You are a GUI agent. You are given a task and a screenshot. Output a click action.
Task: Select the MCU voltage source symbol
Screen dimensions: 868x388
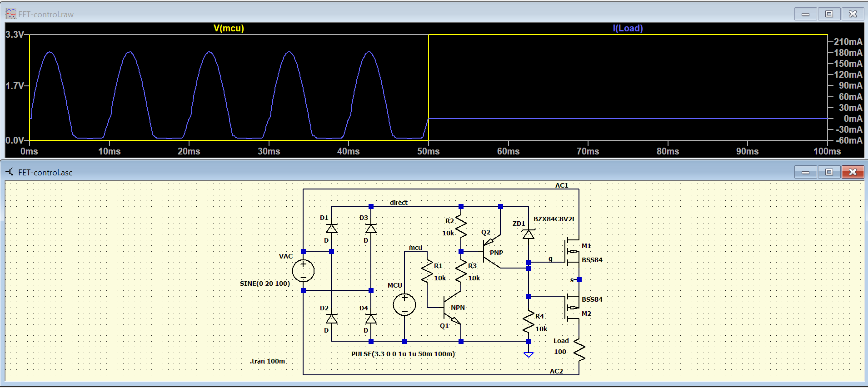[x=404, y=304]
